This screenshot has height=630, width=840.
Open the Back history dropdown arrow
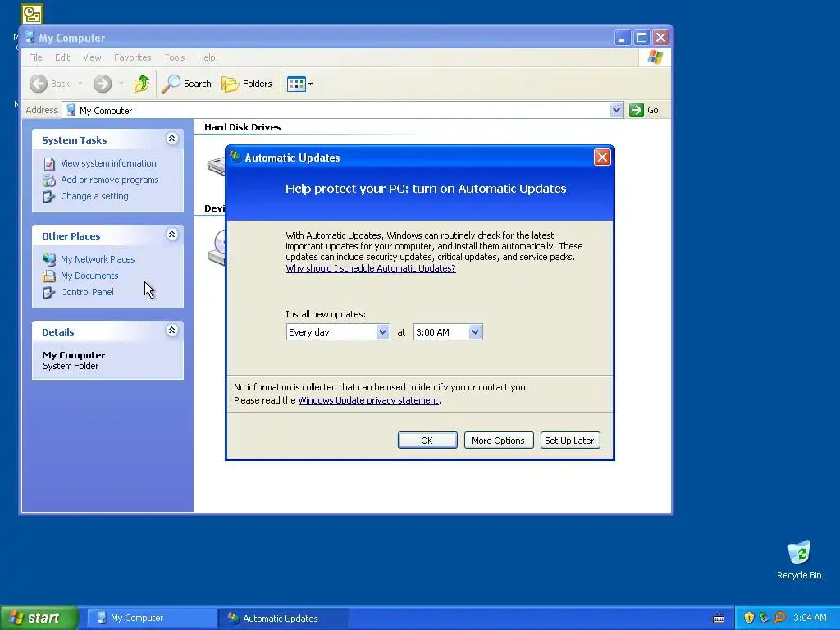80,84
